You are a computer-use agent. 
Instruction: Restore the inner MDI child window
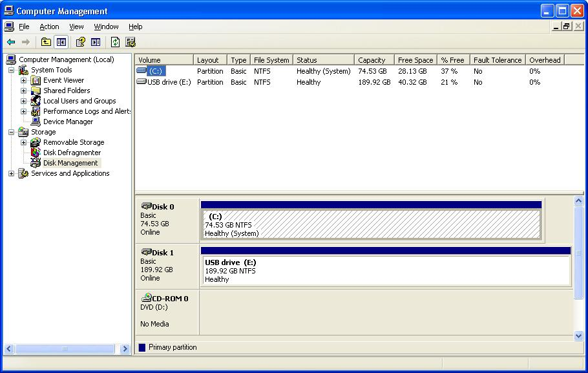pos(567,27)
